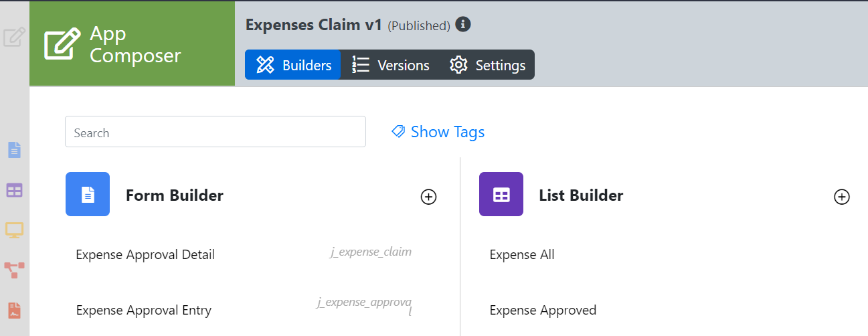868x336 pixels.
Task: Open the Expense Approved list
Action: coord(543,310)
